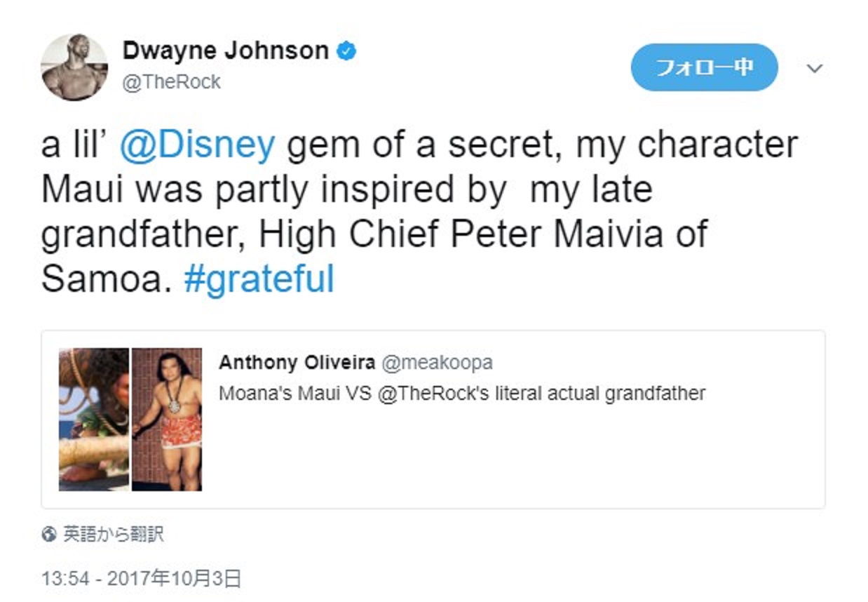Screen dimensions: 868x602
Task: Follow the @Disney mention link
Action: (x=197, y=145)
